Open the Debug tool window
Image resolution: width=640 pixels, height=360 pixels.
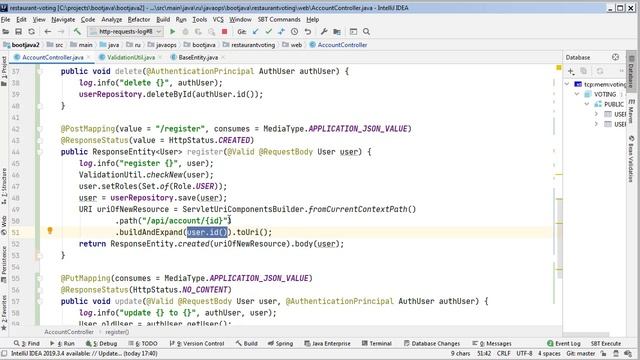(x=102, y=344)
